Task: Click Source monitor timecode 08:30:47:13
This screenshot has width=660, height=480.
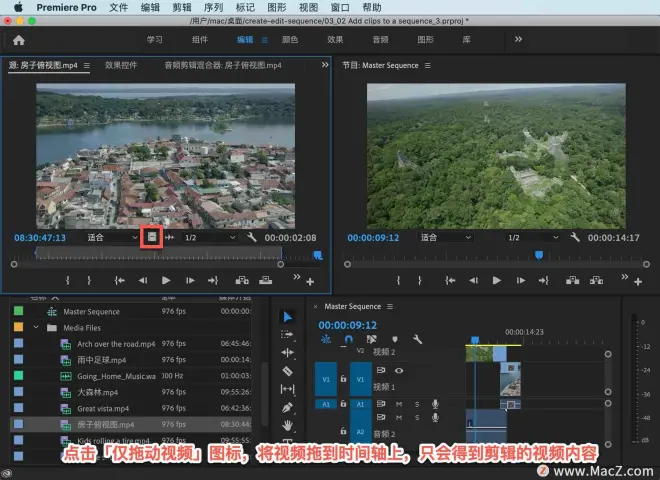Action: [x=40, y=238]
